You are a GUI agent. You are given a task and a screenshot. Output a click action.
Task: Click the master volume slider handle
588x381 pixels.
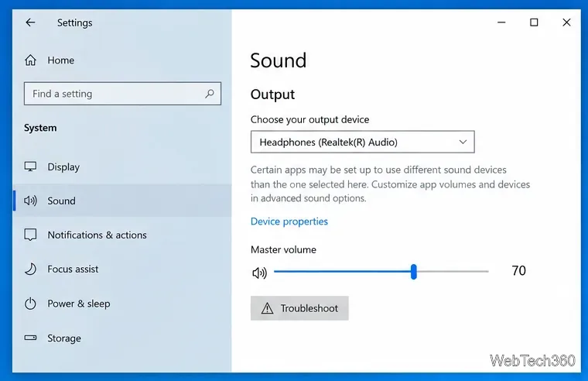[x=414, y=271]
